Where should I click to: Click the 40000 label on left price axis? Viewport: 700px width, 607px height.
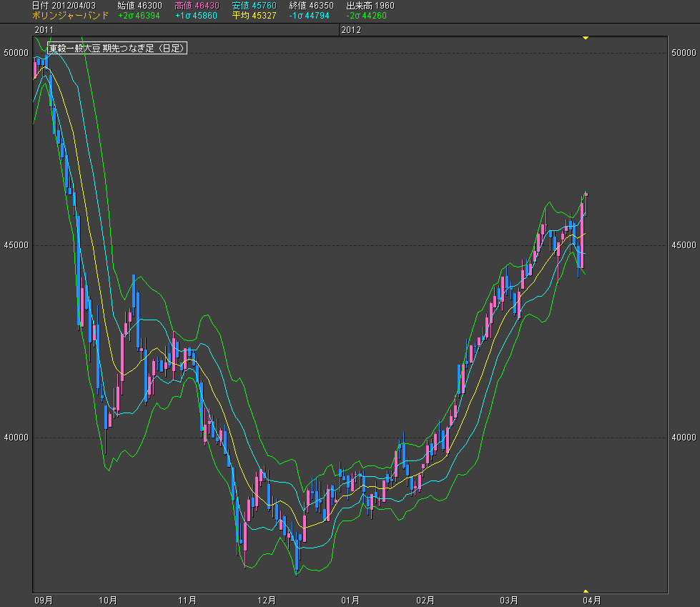point(16,438)
